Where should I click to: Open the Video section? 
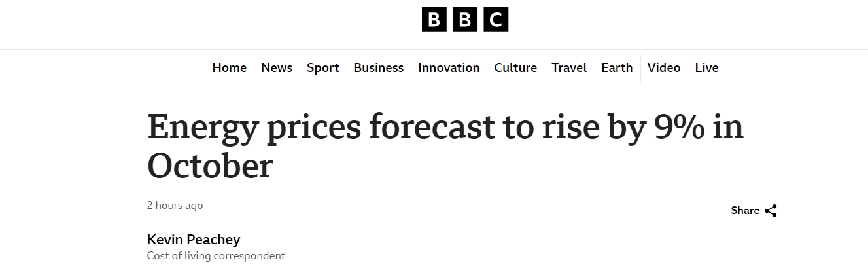click(664, 68)
